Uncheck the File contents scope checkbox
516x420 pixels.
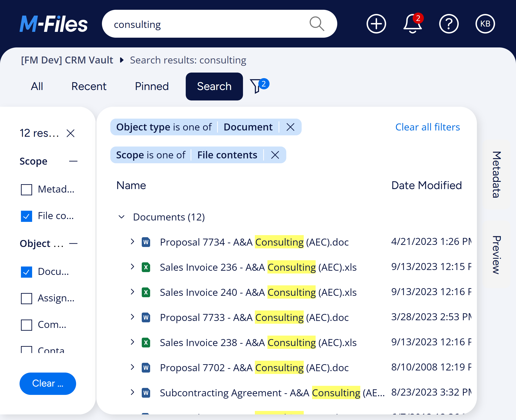[26, 216]
